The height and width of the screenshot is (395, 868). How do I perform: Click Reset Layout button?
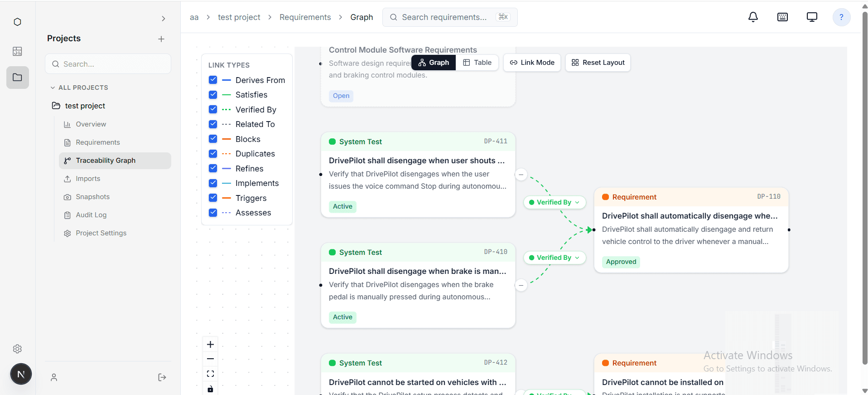tap(598, 63)
